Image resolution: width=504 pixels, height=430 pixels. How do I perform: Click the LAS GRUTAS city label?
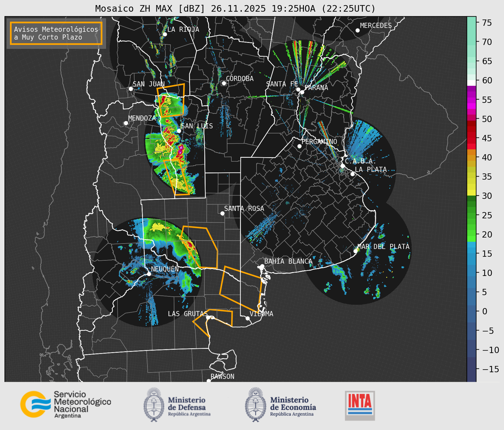(x=188, y=314)
